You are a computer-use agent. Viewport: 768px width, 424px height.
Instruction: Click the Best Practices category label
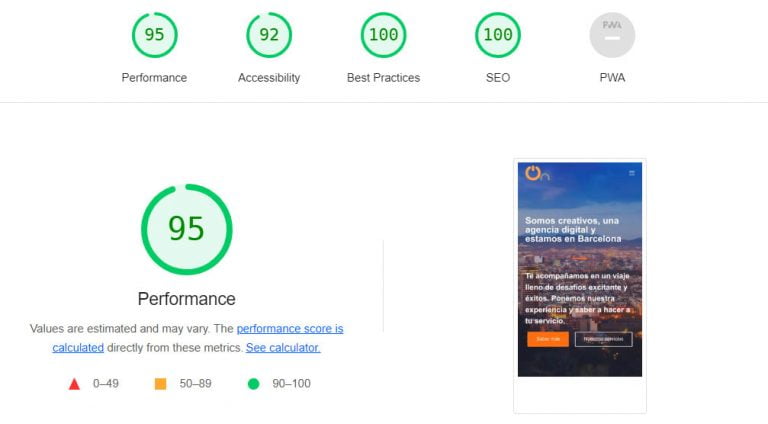point(384,78)
